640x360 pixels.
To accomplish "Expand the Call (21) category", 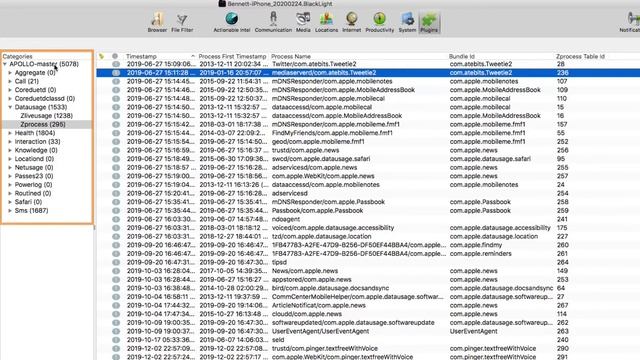I will click(x=10, y=81).
